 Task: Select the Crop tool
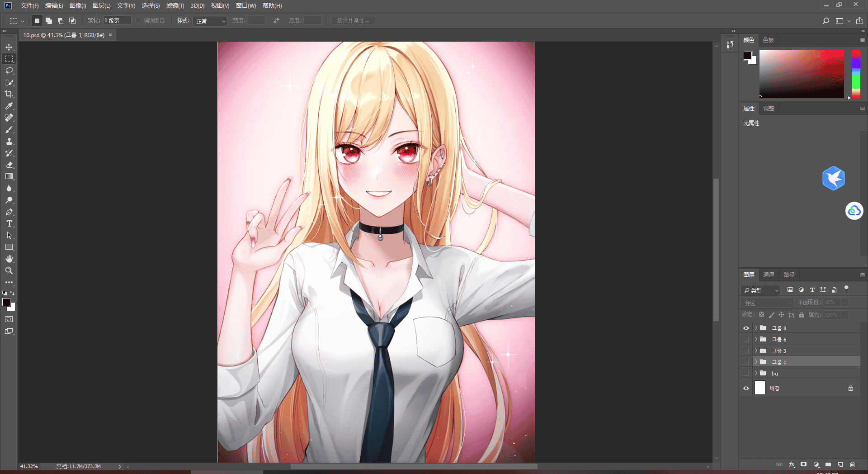tap(9, 94)
